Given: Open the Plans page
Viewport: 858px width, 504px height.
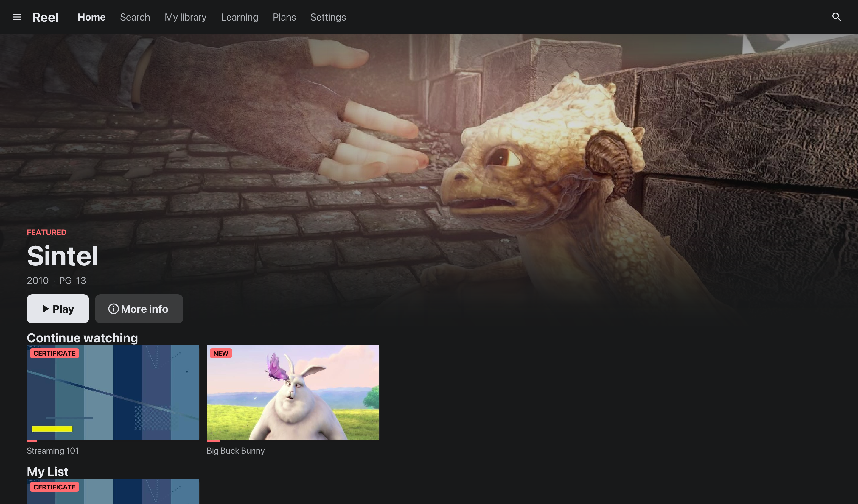Looking at the screenshot, I should click(284, 17).
